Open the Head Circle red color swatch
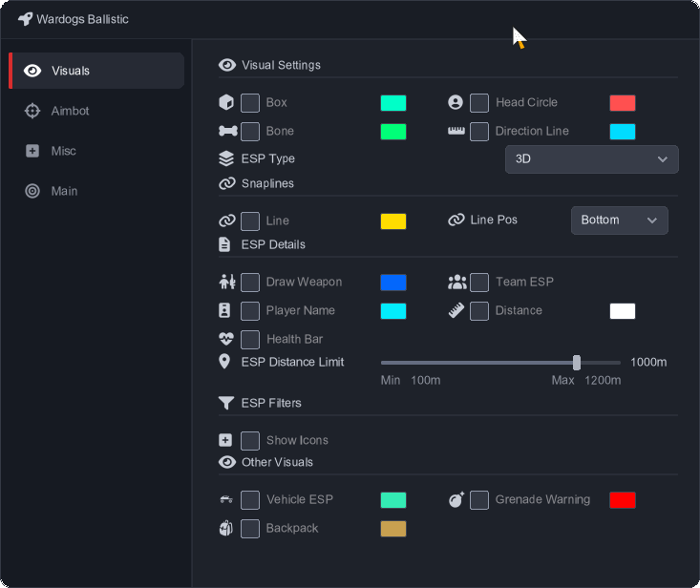The height and width of the screenshot is (588, 700). click(x=623, y=103)
